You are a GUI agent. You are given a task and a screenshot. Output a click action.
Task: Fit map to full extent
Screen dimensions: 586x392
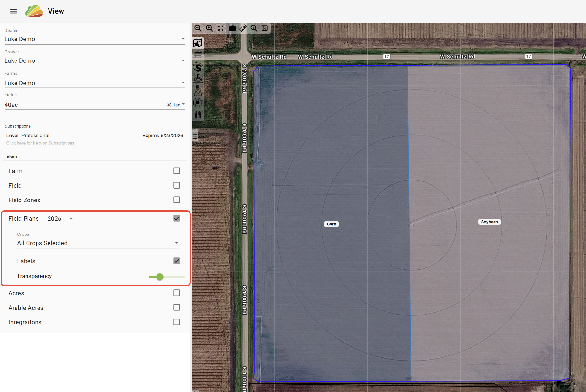coord(221,28)
